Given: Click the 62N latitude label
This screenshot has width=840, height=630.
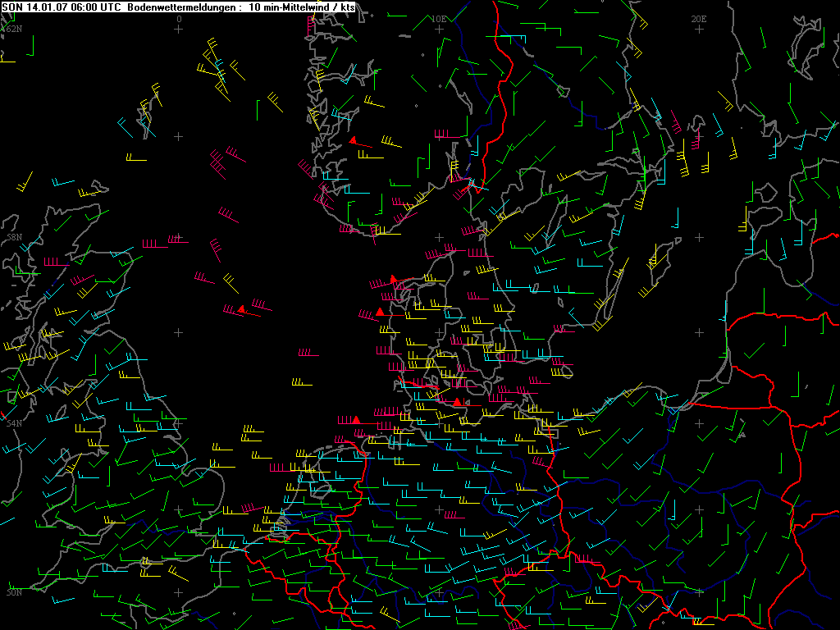Looking at the screenshot, I should pos(13,29).
